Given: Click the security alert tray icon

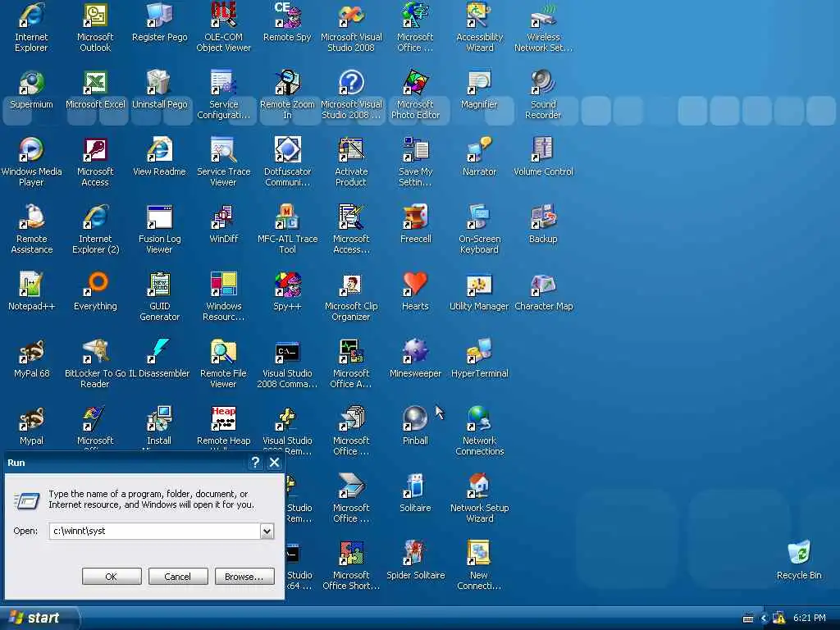Looking at the screenshot, I should click(779, 619).
